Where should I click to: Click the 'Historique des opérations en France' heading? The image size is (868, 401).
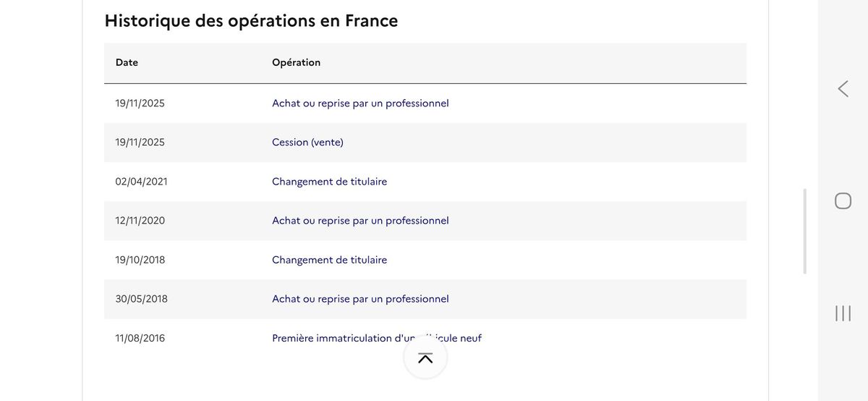click(x=251, y=20)
